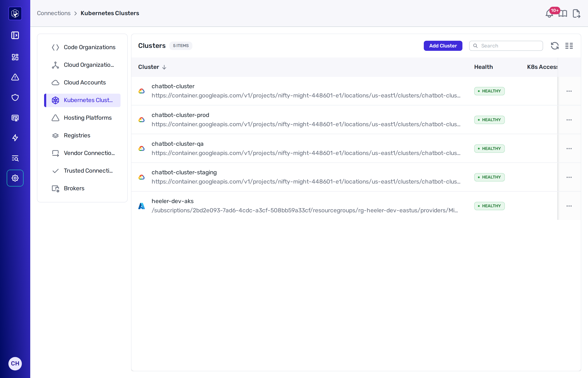
Task: Open the lightning bolt icon in sidebar
Action: [x=15, y=138]
